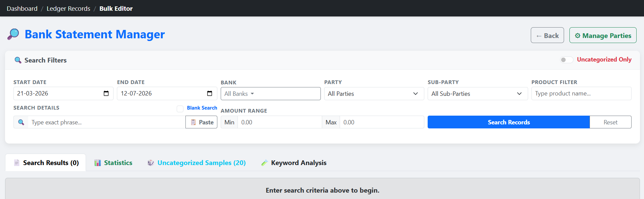Screen dimensions: 644x199
Task: Check the Blank Search checkbox
Action: pyautogui.click(x=180, y=109)
